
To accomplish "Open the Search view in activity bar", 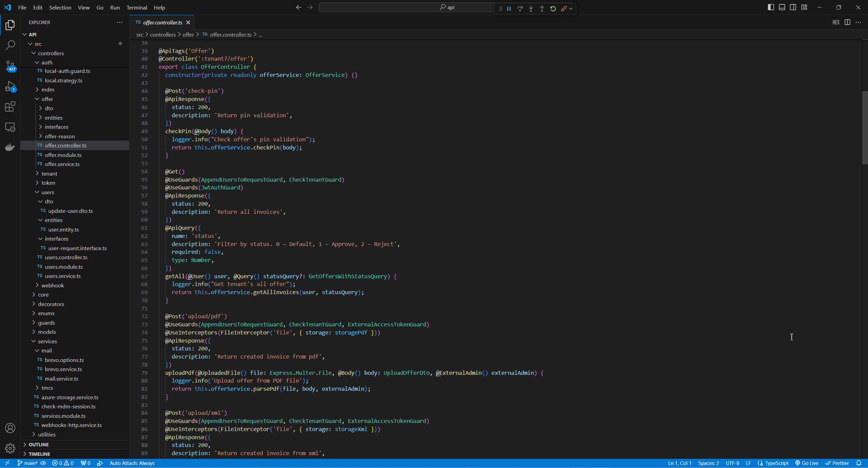I will pos(10,45).
